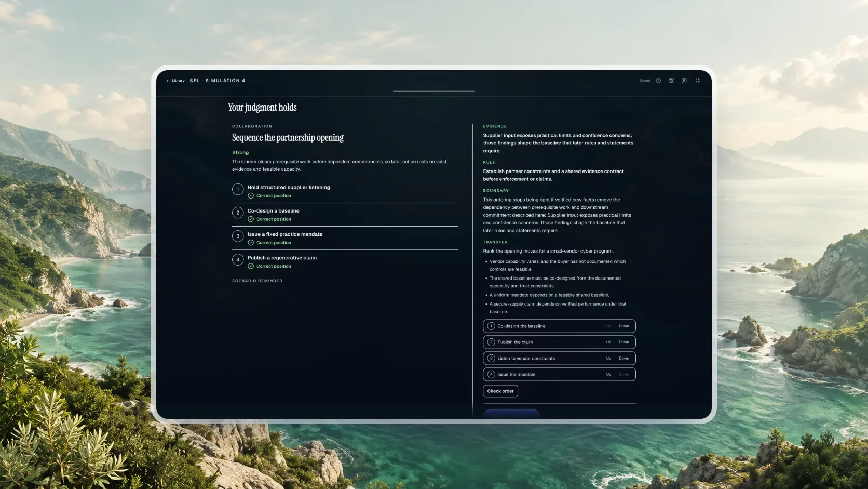Click the 'TRANSFER' section label
Screen dimensions: 868x489
[x=495, y=242]
